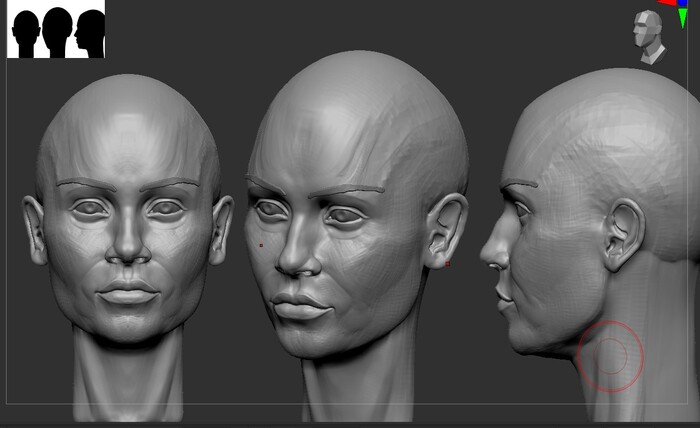The image size is (700, 428).
Task: Click the eyebrow of the side profile head
Action: pos(518,185)
